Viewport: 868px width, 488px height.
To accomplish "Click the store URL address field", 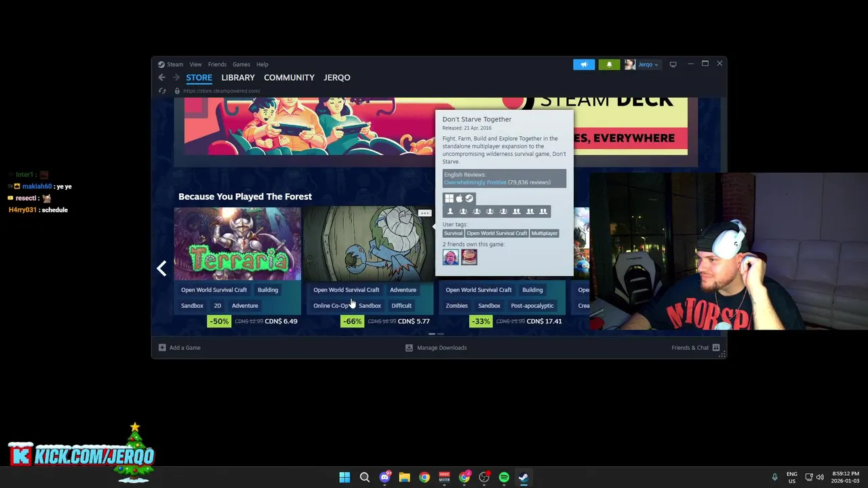I will point(222,91).
